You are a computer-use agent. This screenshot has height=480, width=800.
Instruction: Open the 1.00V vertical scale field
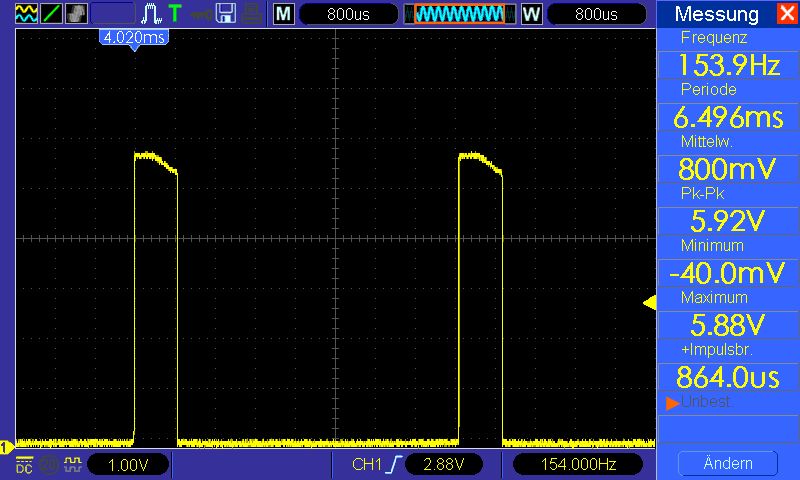pyautogui.click(x=128, y=465)
